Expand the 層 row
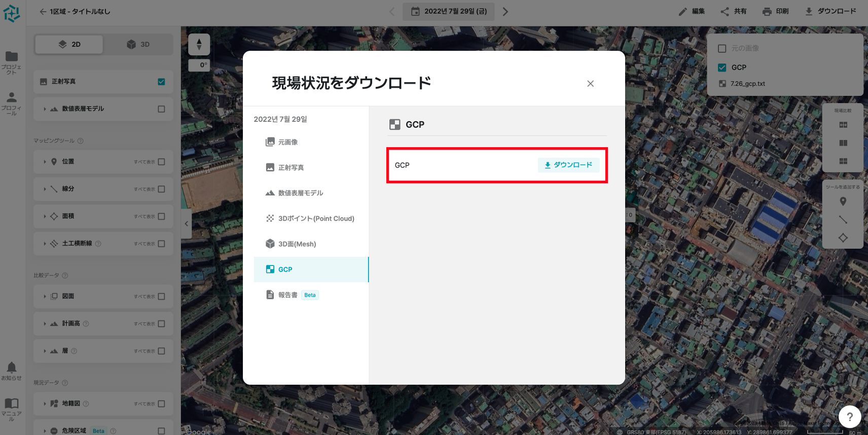 pyautogui.click(x=45, y=351)
